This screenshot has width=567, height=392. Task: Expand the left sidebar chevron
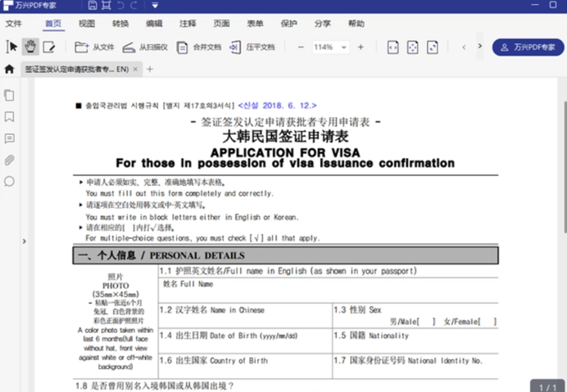(x=25, y=241)
